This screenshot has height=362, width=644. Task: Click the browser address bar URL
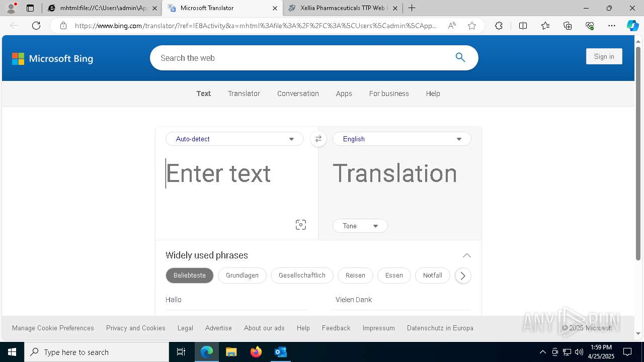click(256, 26)
